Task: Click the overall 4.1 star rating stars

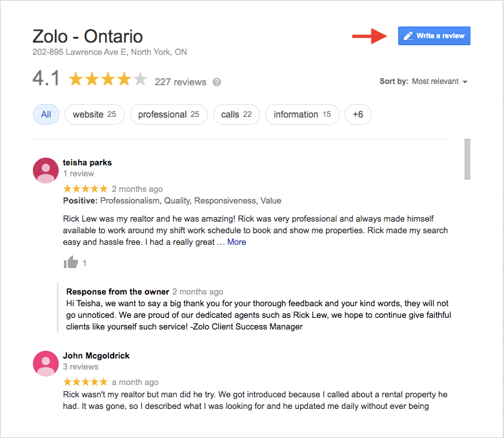Action: coord(108,80)
